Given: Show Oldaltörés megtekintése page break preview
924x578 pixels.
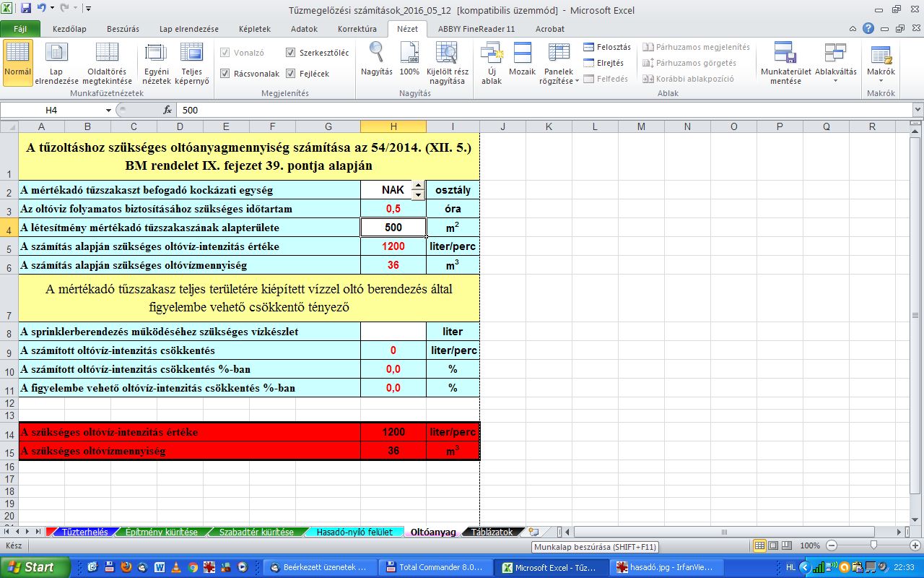Looking at the screenshot, I should [x=107, y=63].
